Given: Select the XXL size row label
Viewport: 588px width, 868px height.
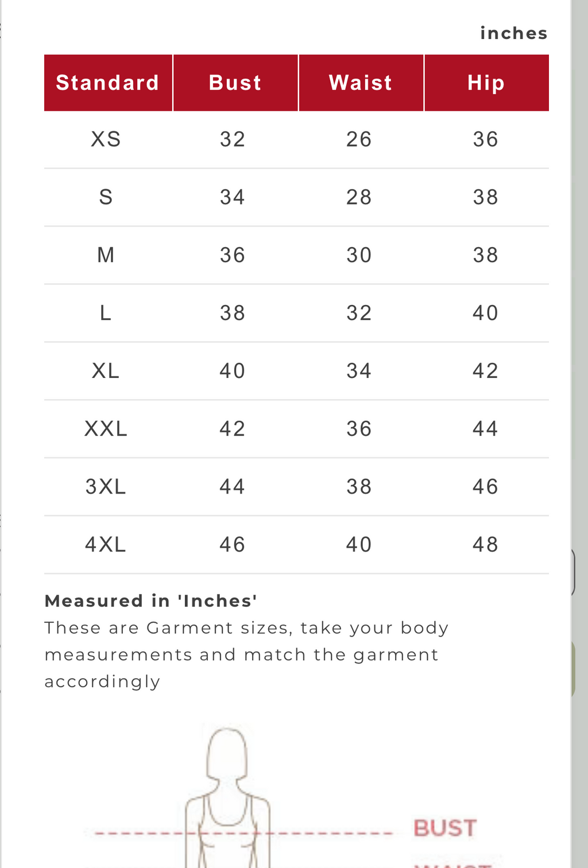Looking at the screenshot, I should [106, 429].
